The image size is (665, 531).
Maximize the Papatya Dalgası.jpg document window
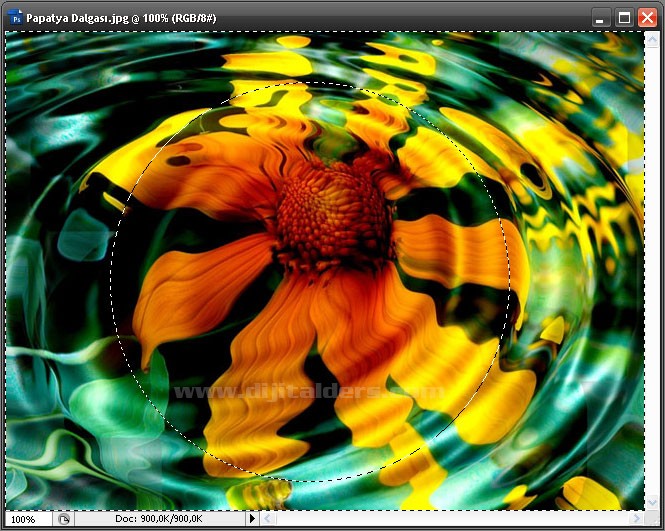tap(624, 18)
